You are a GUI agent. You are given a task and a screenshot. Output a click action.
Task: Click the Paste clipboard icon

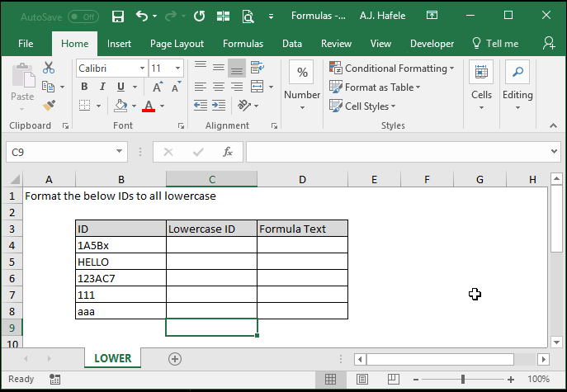click(23, 76)
